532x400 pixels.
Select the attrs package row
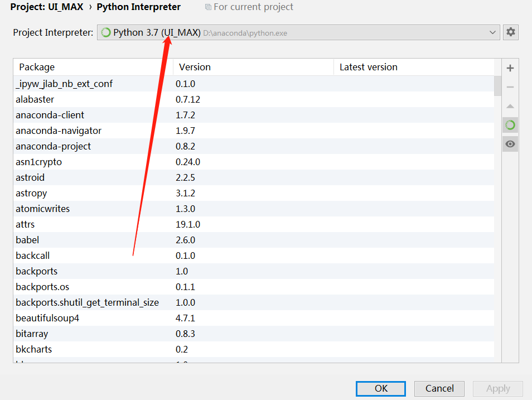tap(254, 224)
